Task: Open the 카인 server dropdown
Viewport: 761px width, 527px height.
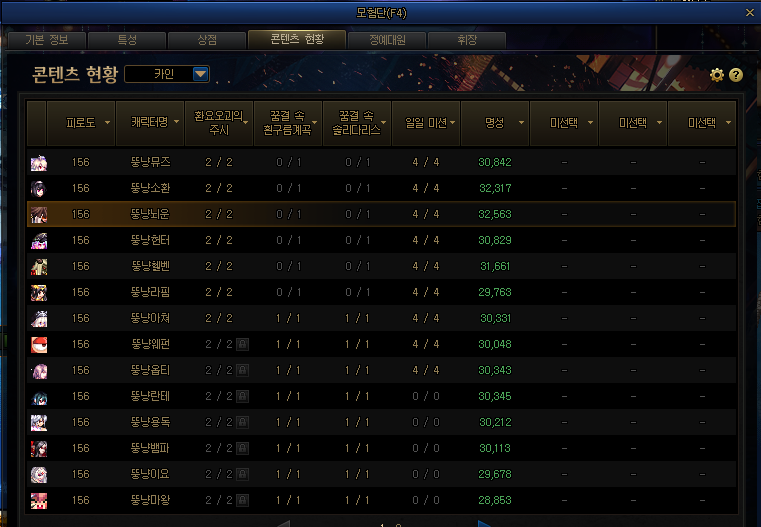Action: click(x=200, y=74)
